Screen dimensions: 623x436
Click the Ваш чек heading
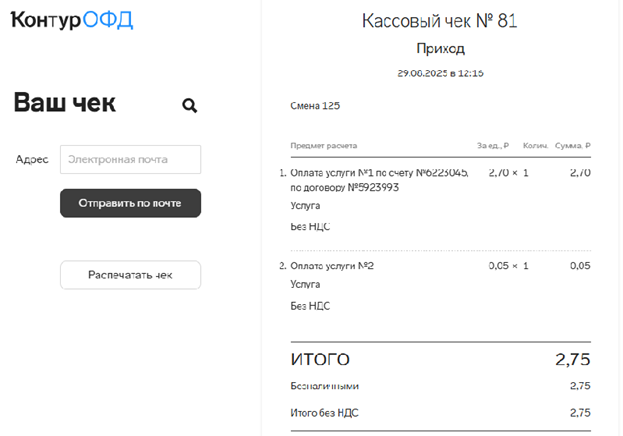[x=64, y=103]
